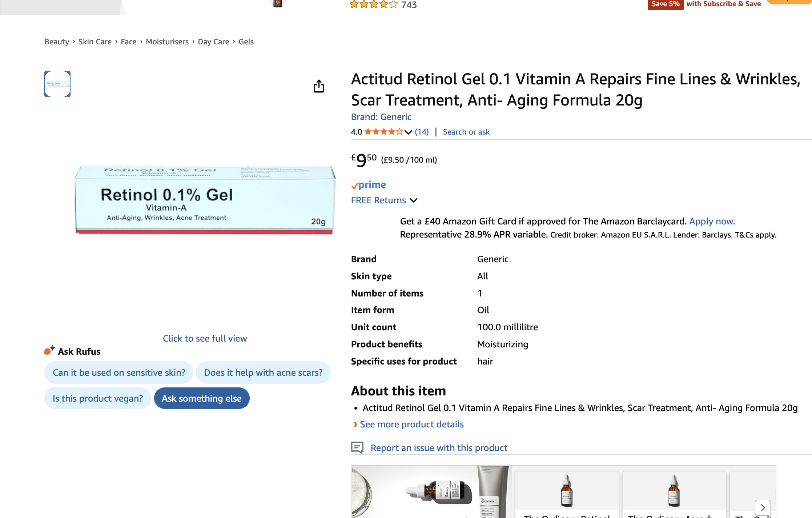Viewport: 812px width, 518px height.
Task: Click the Prime logo badge
Action: tap(369, 185)
